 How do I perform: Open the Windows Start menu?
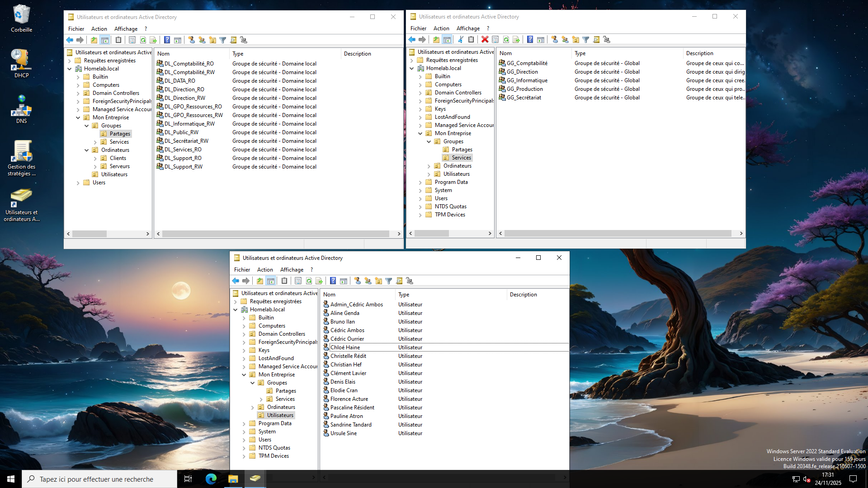[11, 479]
